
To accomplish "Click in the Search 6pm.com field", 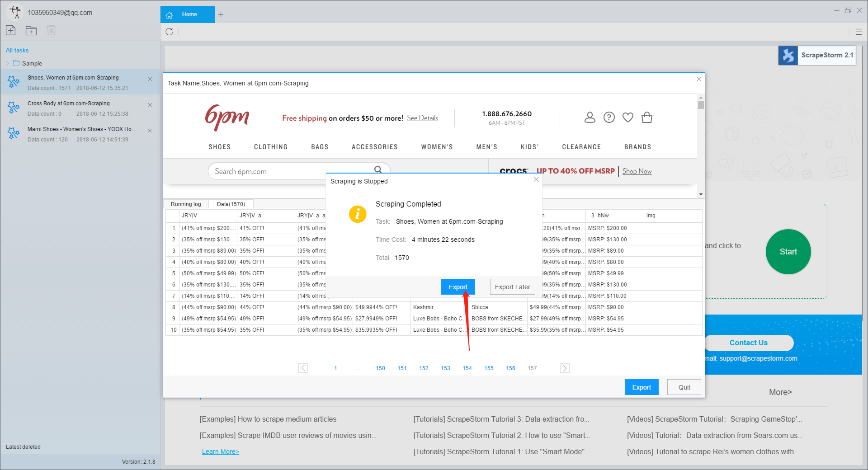I will click(299, 171).
